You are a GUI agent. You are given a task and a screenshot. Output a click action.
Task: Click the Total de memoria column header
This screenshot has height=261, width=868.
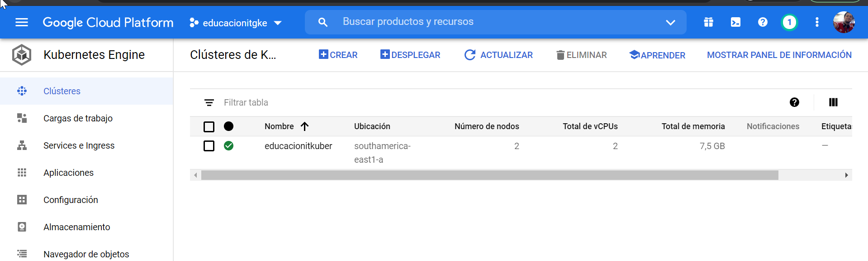[x=693, y=126]
